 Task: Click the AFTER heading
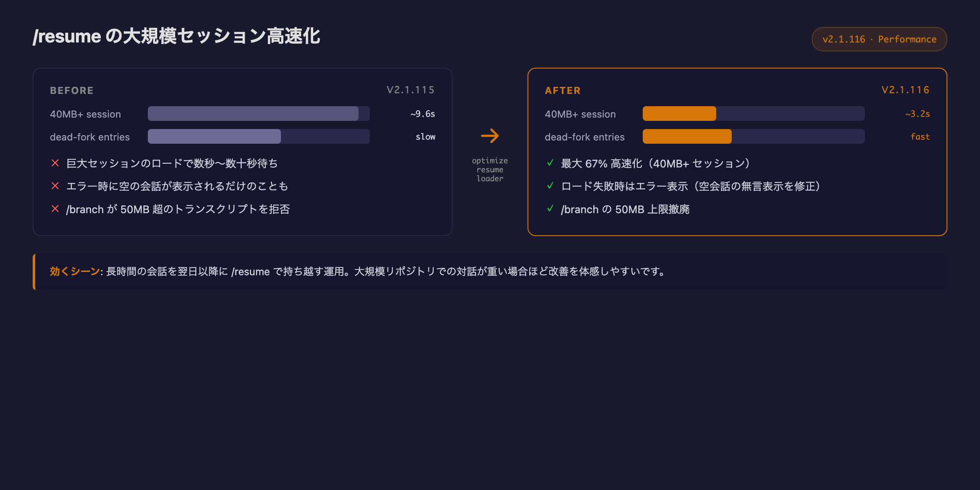pyautogui.click(x=563, y=90)
